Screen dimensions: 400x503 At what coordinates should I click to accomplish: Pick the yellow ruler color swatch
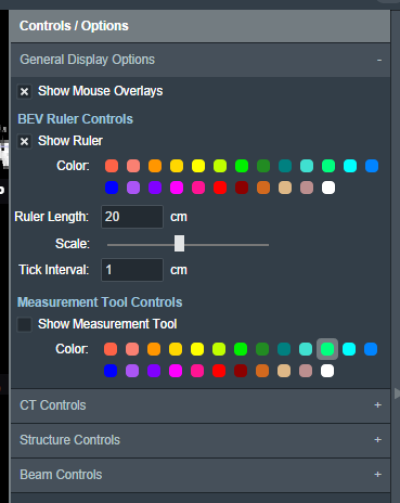(198, 166)
